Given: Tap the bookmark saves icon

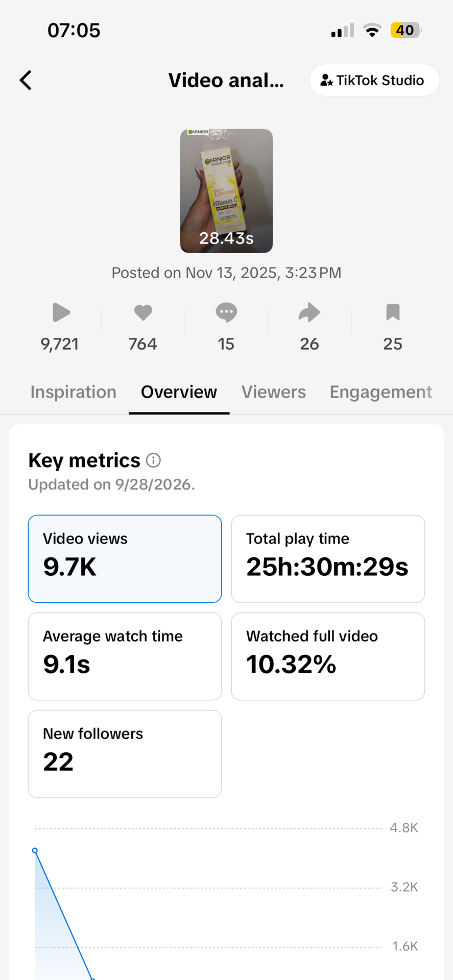Looking at the screenshot, I should coord(393,312).
